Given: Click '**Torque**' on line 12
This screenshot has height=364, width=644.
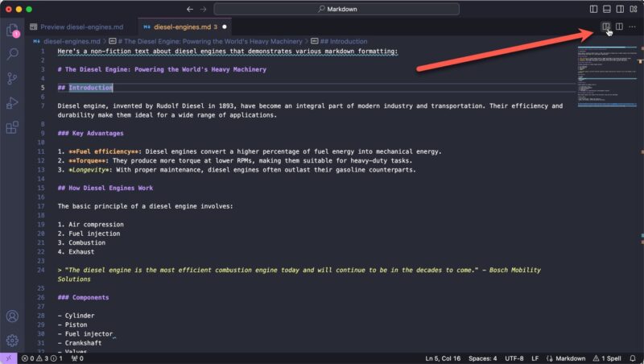Looking at the screenshot, I should (87, 160).
